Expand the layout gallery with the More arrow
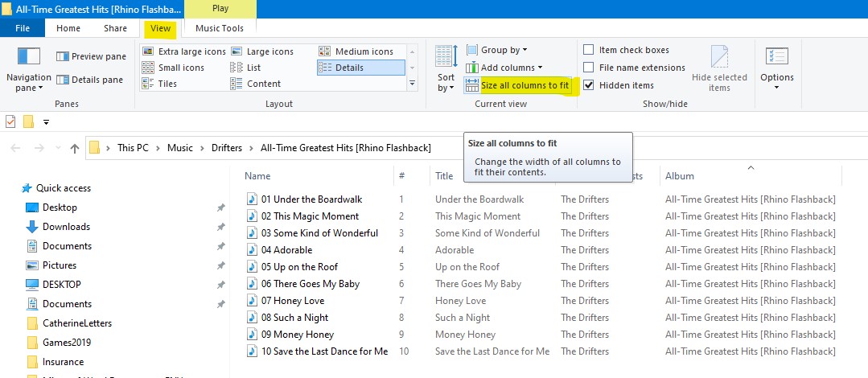868x378 pixels. point(413,84)
